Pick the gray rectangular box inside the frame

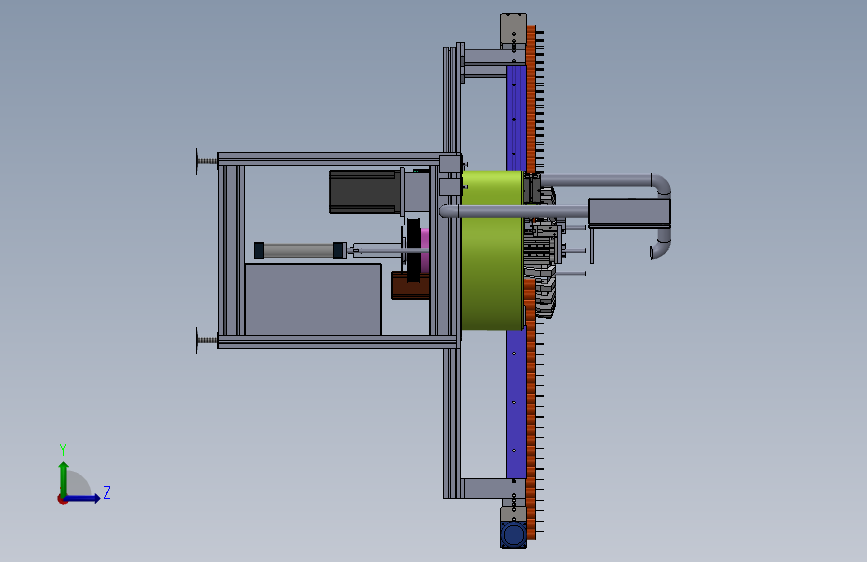[313, 299]
